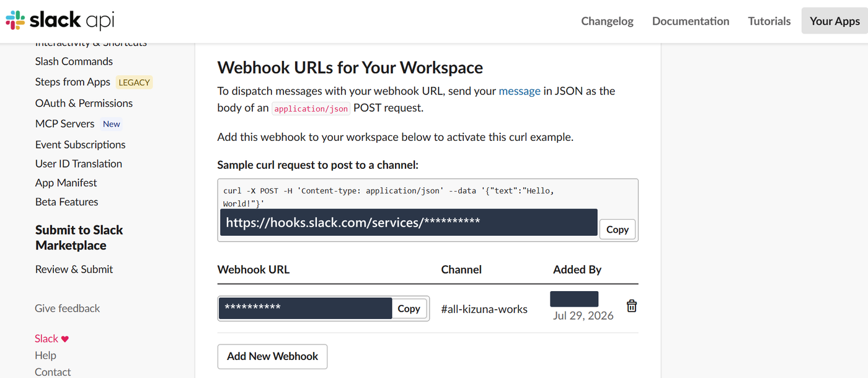Click the Jul 29, 2026 date

(x=583, y=315)
